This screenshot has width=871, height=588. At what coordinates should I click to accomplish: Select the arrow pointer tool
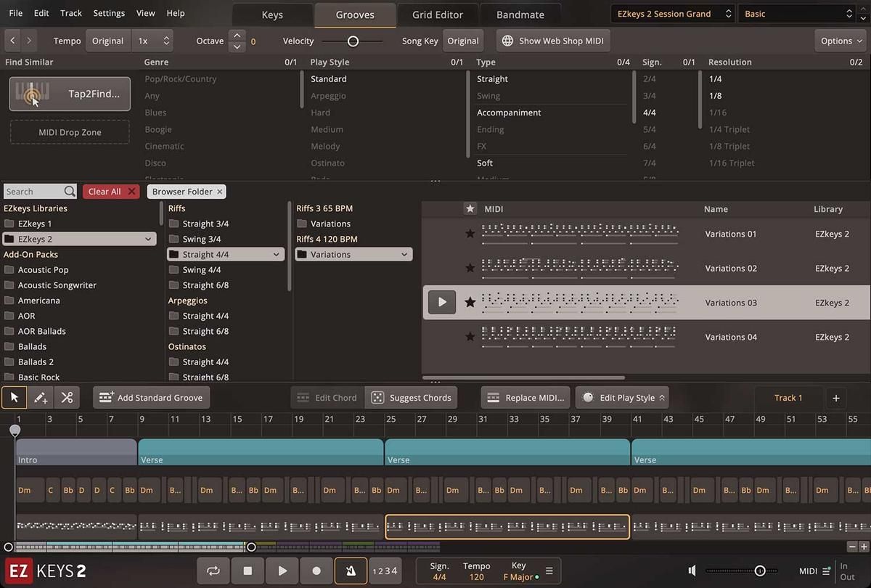coord(15,397)
